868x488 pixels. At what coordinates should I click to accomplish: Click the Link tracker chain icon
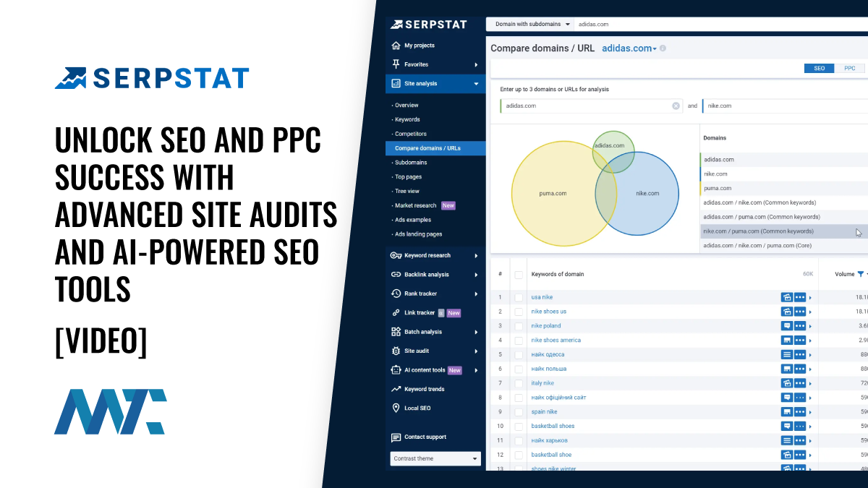point(396,313)
